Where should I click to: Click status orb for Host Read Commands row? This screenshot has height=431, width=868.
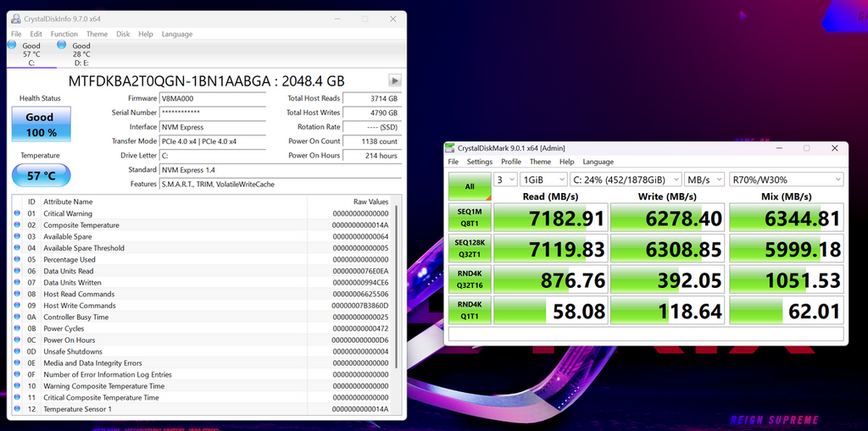(x=17, y=294)
